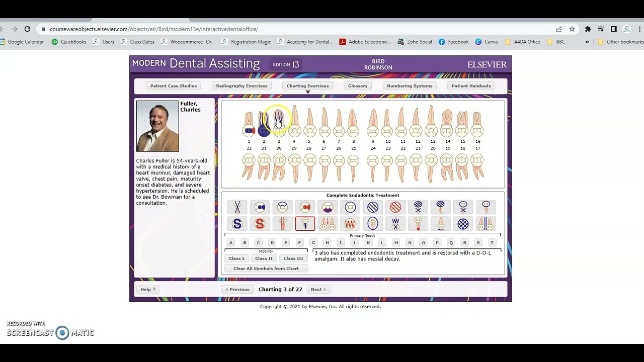Select the red decay surface symbol
Viewport: 644px width, 362px height.
click(x=305, y=207)
